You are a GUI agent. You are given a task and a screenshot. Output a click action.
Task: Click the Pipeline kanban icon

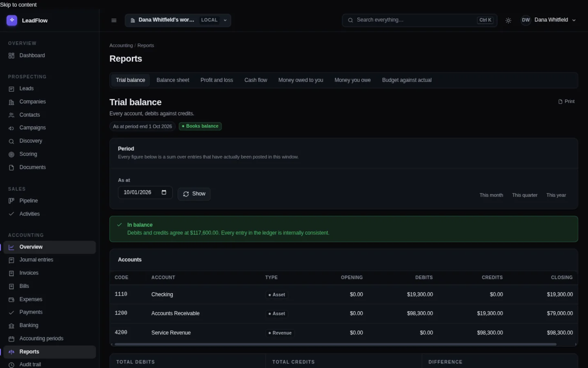pyautogui.click(x=11, y=201)
